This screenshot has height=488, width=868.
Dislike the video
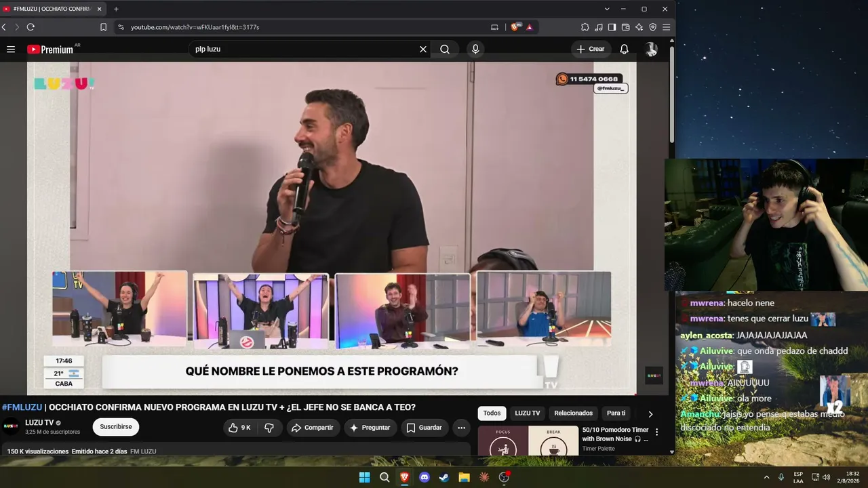point(269,428)
